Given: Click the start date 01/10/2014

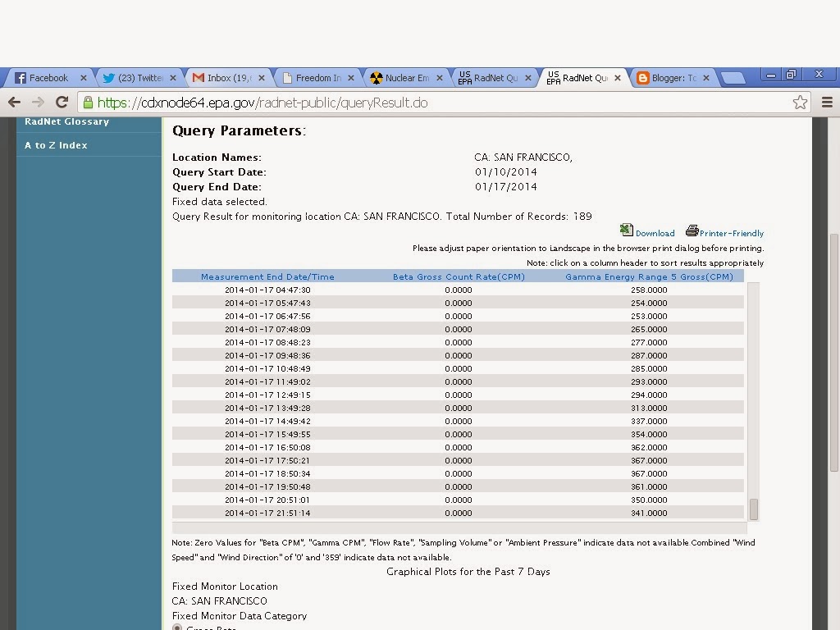Looking at the screenshot, I should (x=505, y=172).
